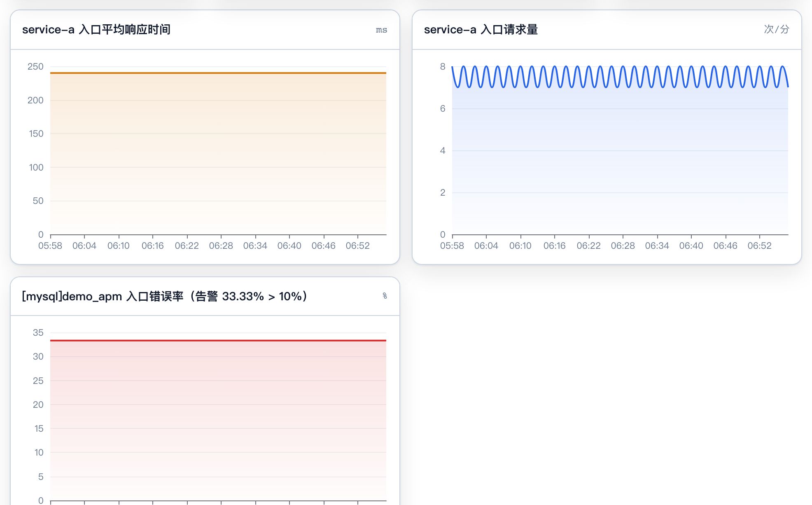Click the 06:10 x-axis tick in request count chart
Viewport: 812px width, 505px height.
520,246
